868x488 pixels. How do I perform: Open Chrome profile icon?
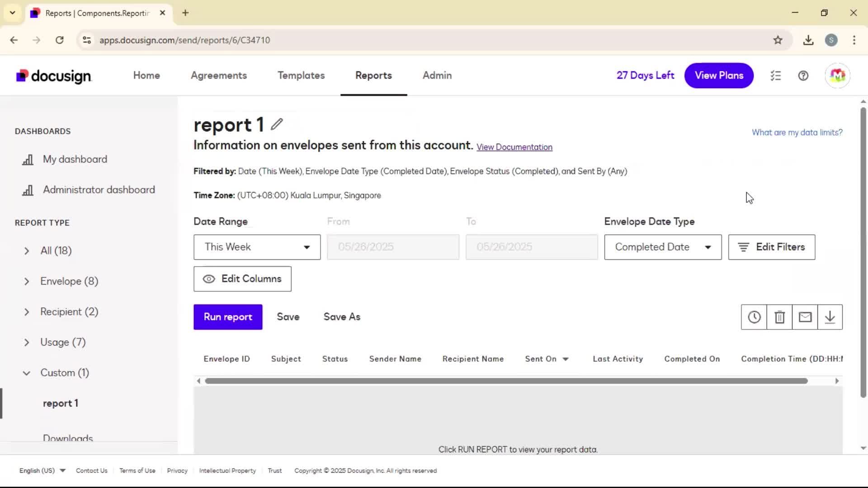point(831,40)
